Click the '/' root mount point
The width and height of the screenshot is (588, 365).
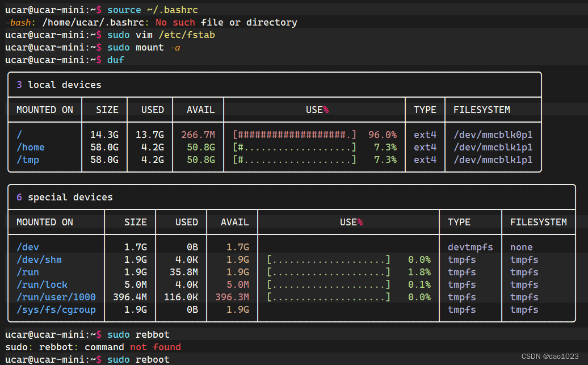pos(19,135)
